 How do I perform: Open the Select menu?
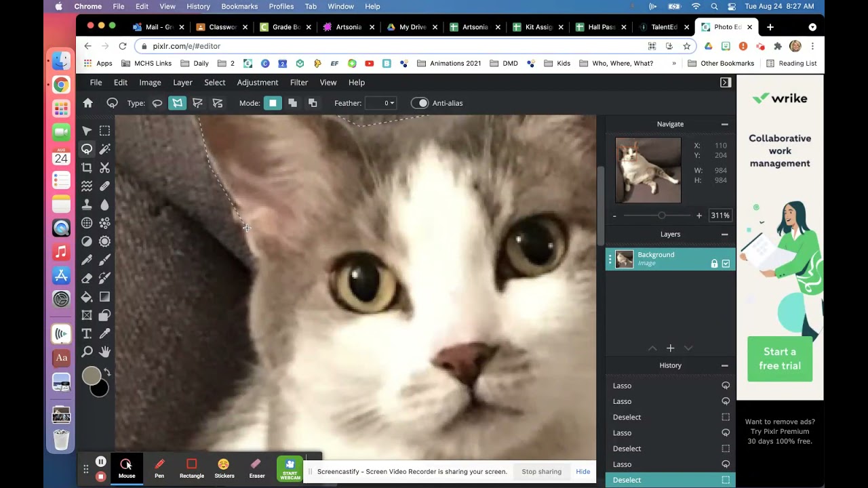coord(215,83)
